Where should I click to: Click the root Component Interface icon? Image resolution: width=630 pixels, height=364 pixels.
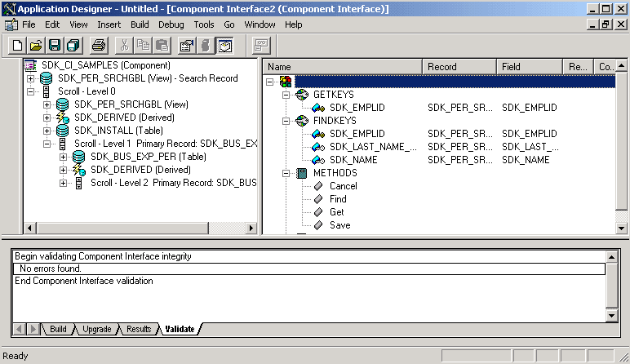(286, 82)
